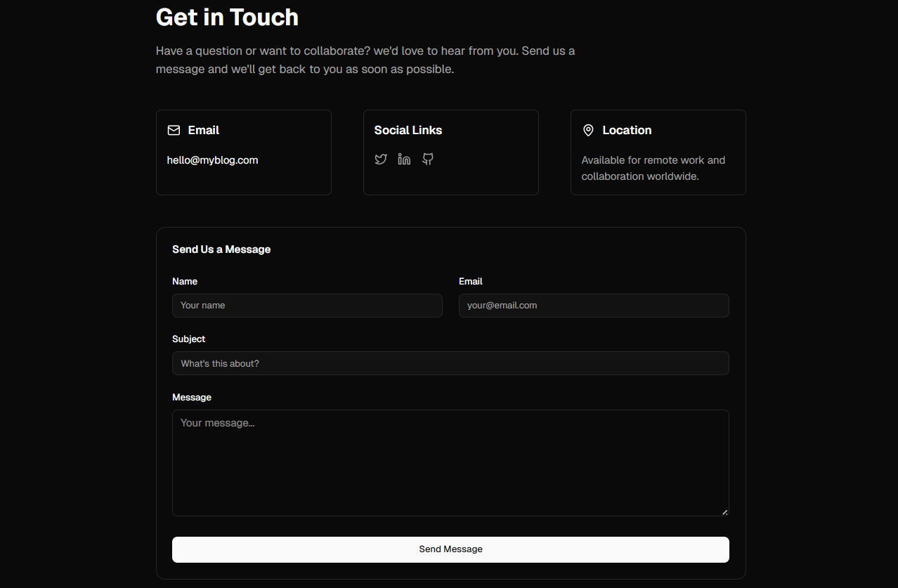Screen dimensions: 898x588
Task: Click the 'your@email.com' input field
Action: coord(594,306)
